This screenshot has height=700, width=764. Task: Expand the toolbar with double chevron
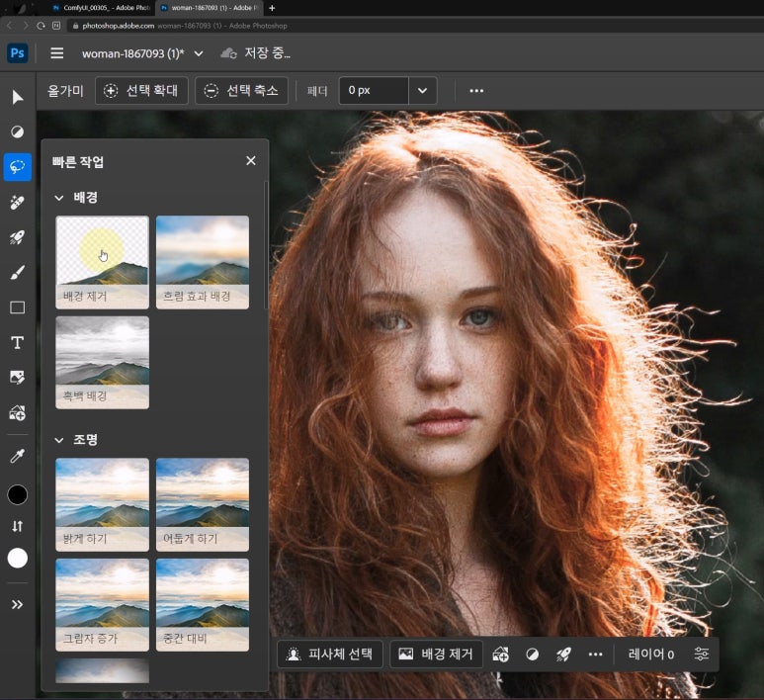(x=18, y=604)
